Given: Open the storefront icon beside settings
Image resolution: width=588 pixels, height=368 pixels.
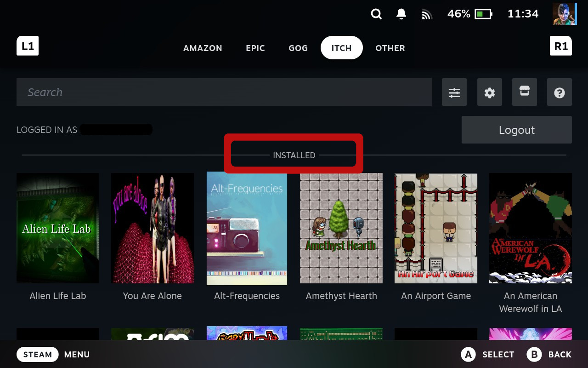Looking at the screenshot, I should point(524,92).
